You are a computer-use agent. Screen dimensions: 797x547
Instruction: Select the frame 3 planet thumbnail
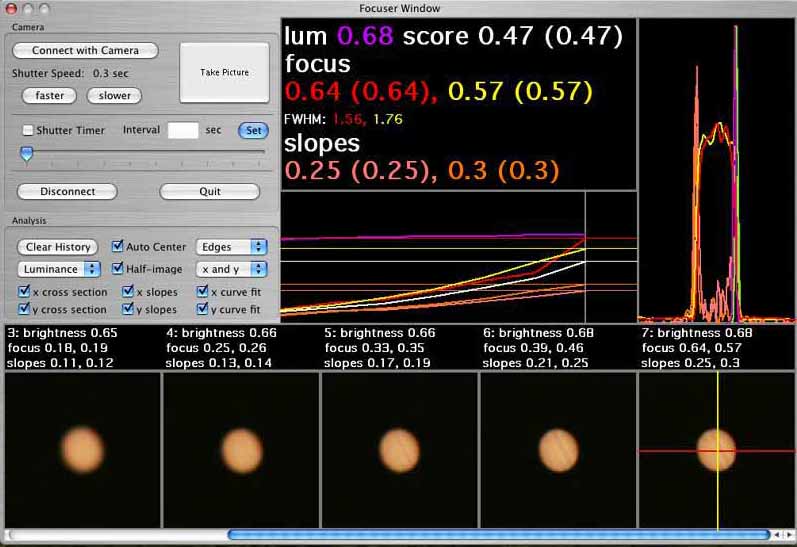(83, 450)
